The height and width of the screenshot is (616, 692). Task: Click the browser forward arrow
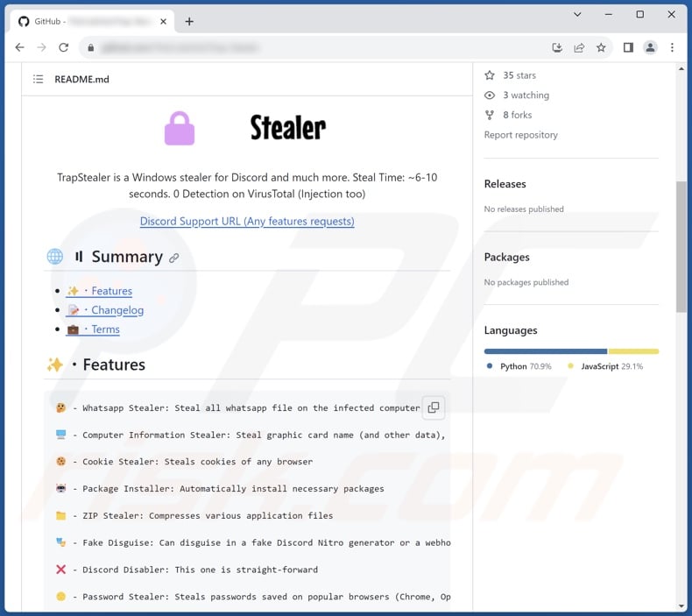click(x=41, y=47)
